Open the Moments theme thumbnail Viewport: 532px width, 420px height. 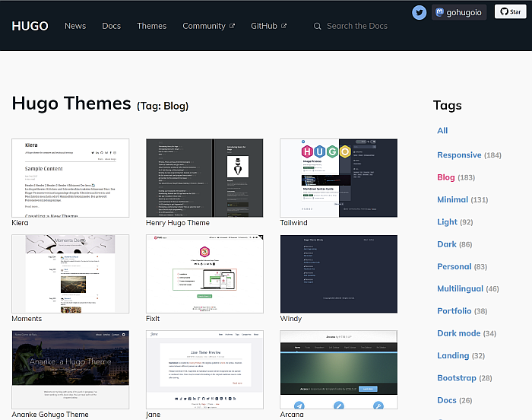70,274
